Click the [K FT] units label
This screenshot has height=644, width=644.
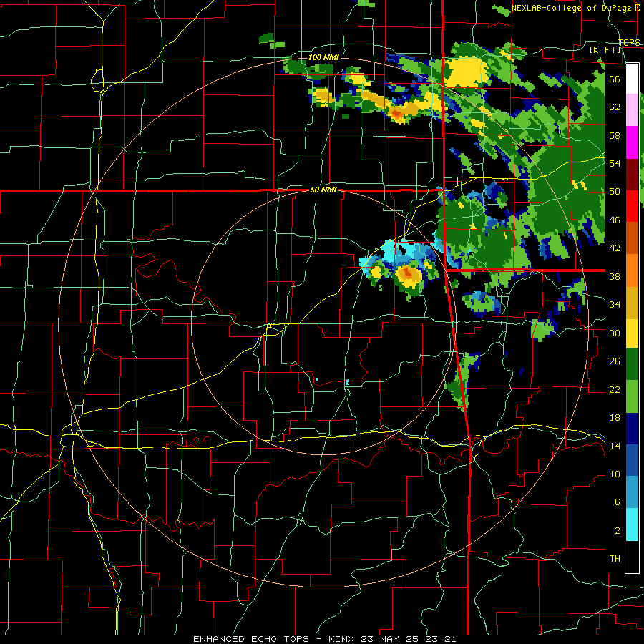click(x=605, y=49)
